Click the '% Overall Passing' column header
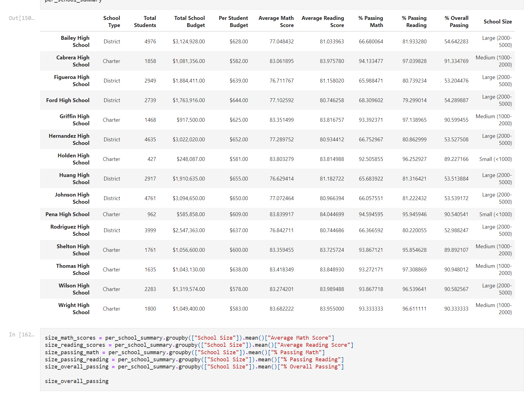The image size is (532, 394). [456, 22]
